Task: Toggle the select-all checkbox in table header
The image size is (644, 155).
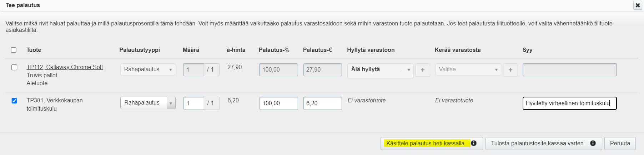Action: 14,50
